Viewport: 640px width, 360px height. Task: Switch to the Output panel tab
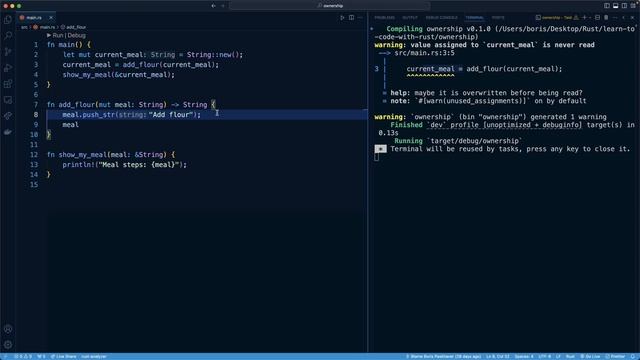[x=410, y=18]
